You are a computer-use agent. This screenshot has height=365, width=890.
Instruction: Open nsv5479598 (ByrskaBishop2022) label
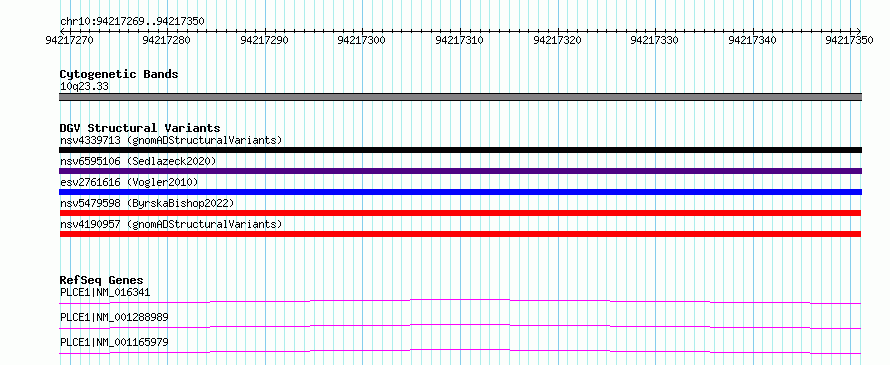pyautogui.click(x=147, y=203)
